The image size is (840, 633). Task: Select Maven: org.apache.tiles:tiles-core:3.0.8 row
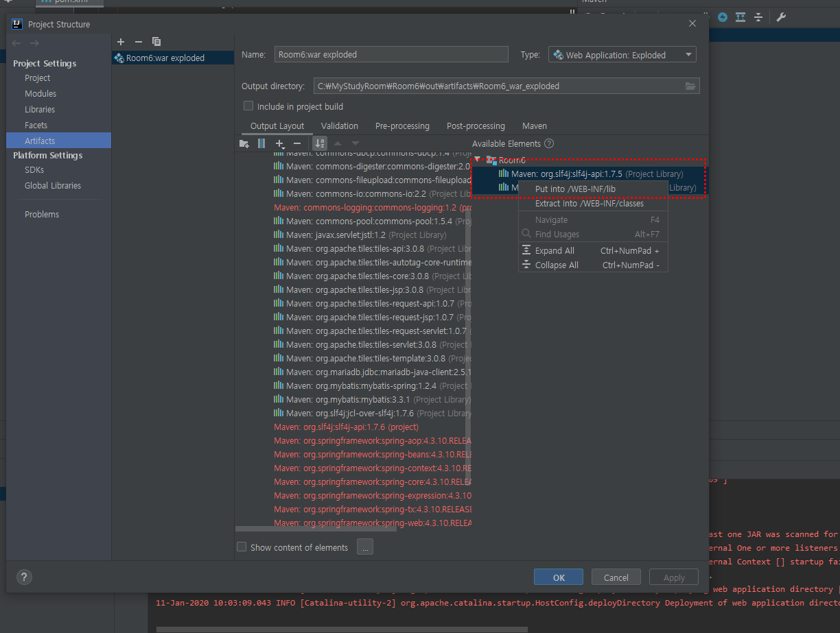pyautogui.click(x=373, y=276)
